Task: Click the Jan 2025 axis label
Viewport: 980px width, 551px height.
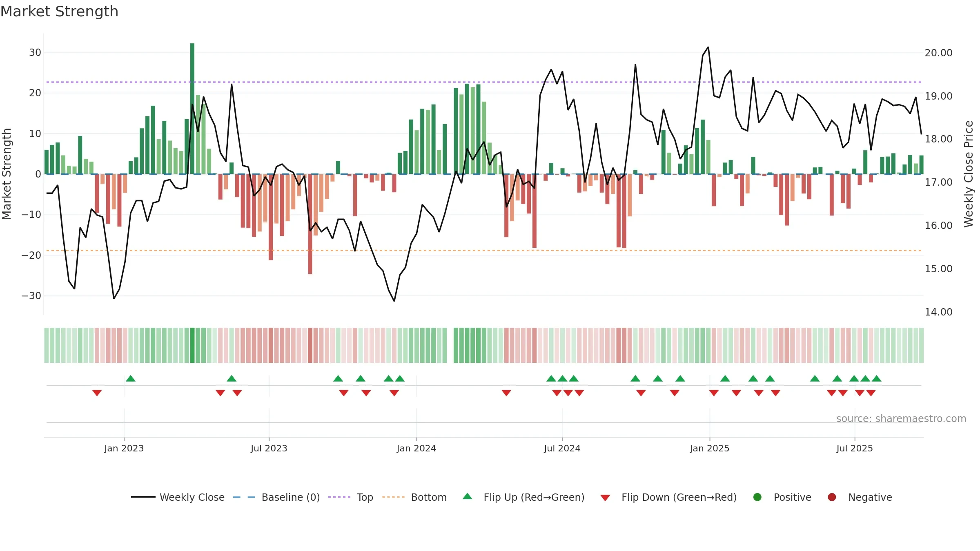Action: coord(710,448)
